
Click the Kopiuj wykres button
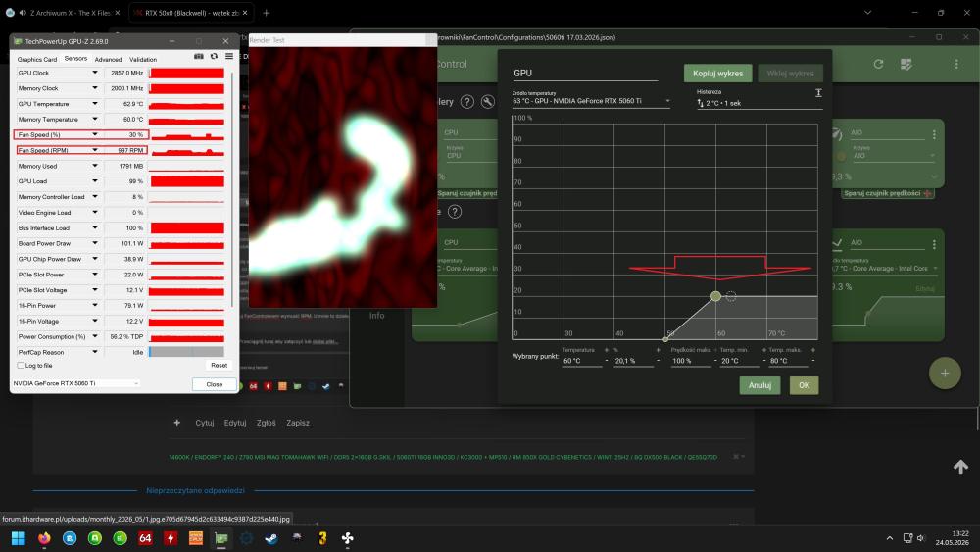pos(717,74)
